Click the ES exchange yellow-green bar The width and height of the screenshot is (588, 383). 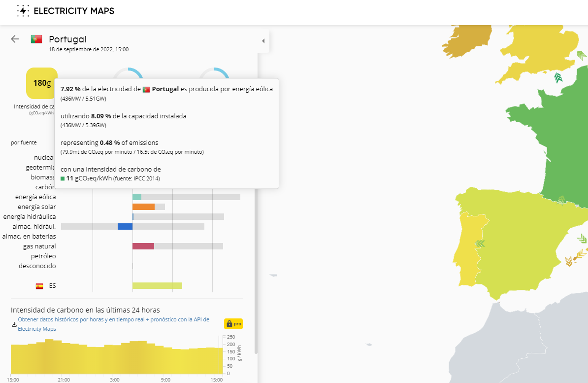pos(157,286)
